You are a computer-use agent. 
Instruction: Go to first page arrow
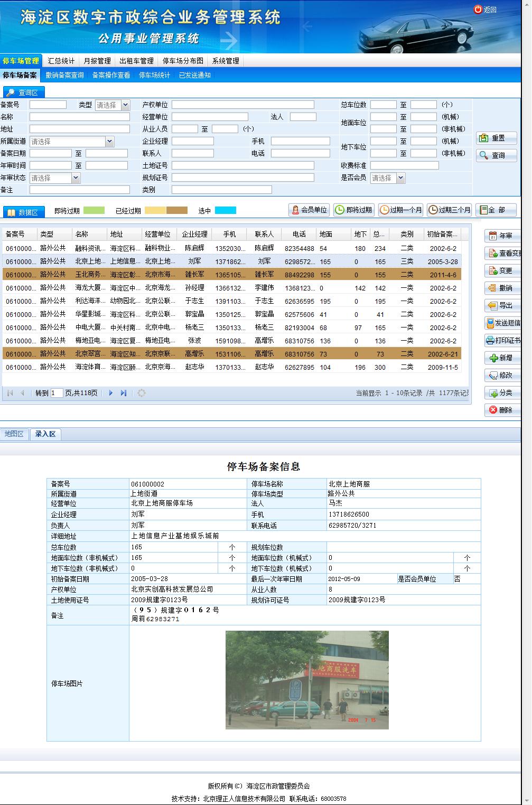point(10,393)
